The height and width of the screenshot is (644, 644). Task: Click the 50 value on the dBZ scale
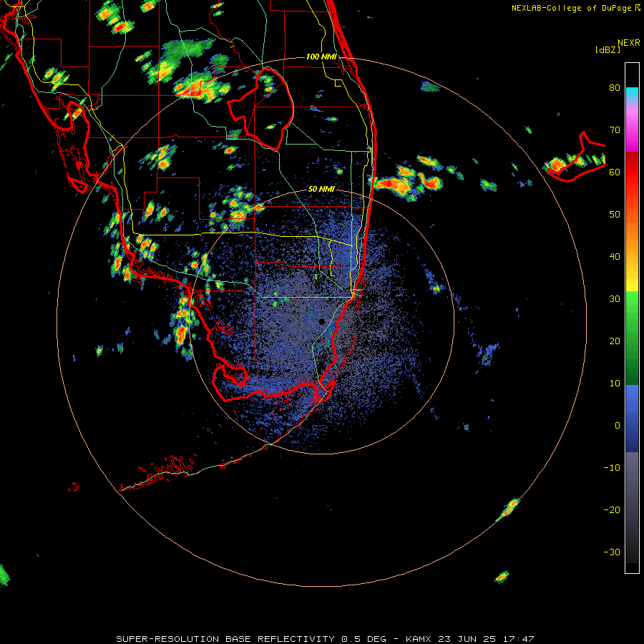pos(615,215)
